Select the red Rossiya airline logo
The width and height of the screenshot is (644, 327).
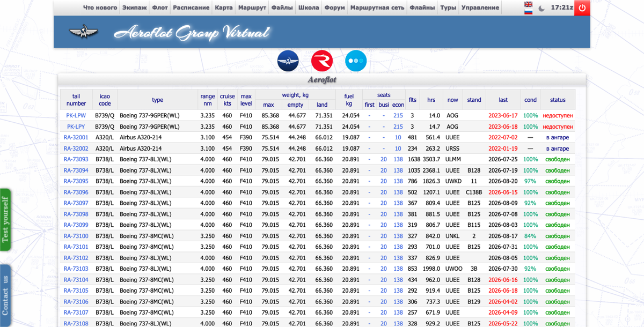tap(322, 61)
